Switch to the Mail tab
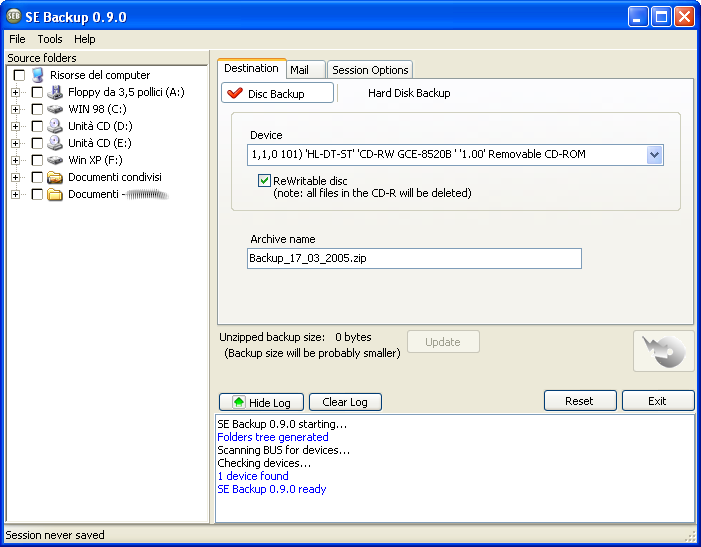Viewport: 701px width, 547px height. [x=305, y=70]
